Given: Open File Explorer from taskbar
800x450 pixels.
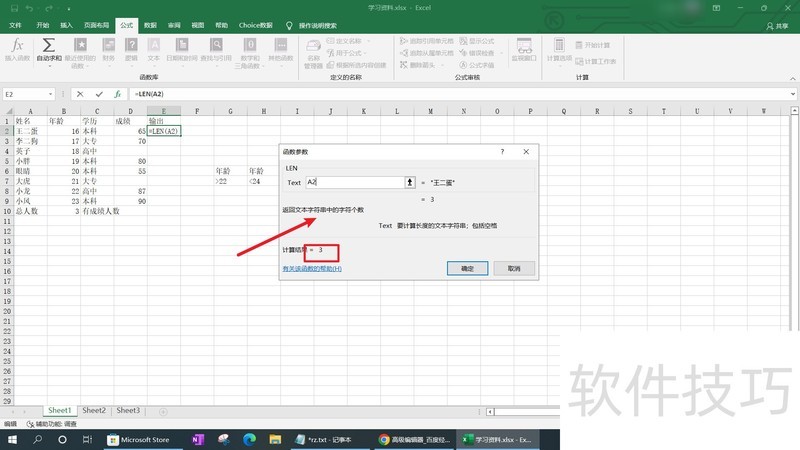Looking at the screenshot, I should point(275,439).
